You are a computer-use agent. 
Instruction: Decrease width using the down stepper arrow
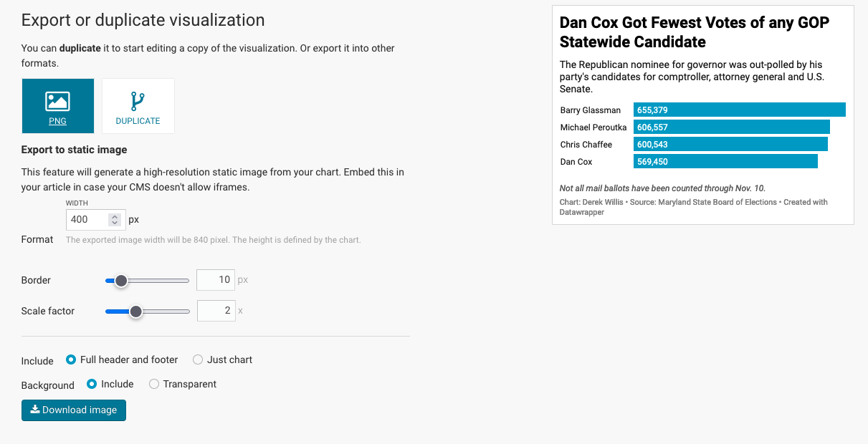click(x=115, y=223)
